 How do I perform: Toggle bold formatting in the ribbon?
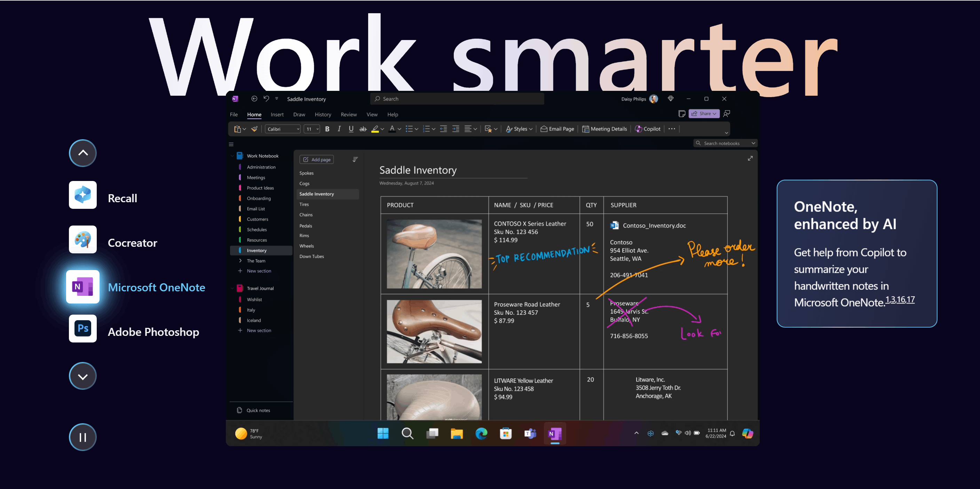point(327,129)
